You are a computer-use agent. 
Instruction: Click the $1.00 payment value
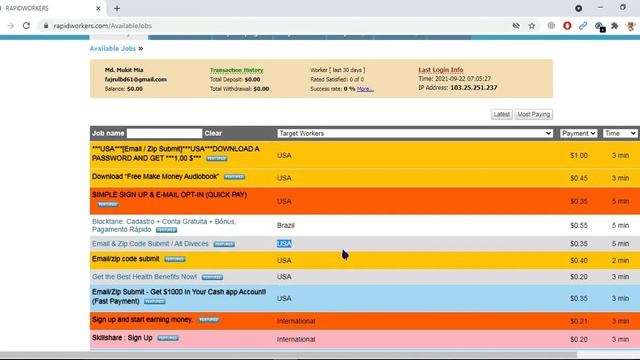tap(579, 156)
